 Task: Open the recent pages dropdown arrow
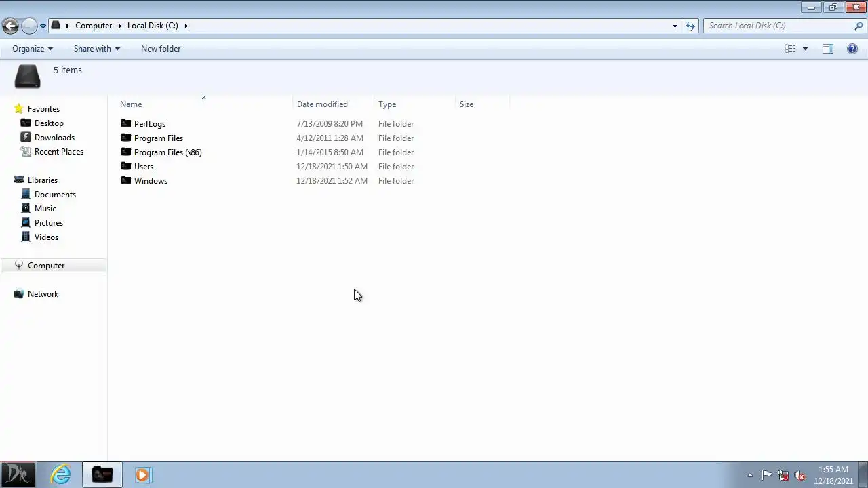(43, 26)
